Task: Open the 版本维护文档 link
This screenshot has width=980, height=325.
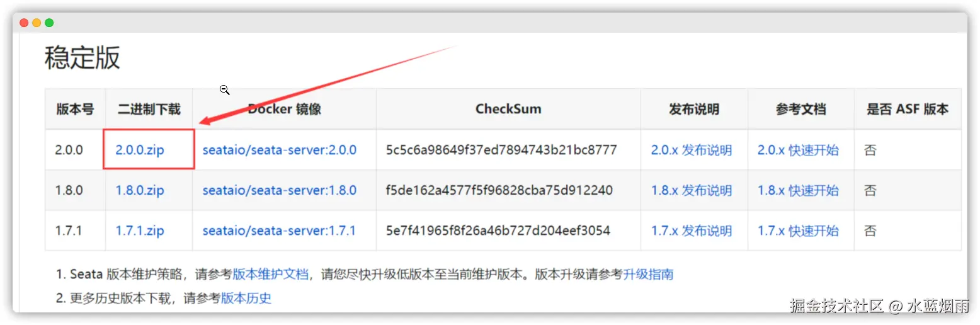Action: [x=271, y=275]
